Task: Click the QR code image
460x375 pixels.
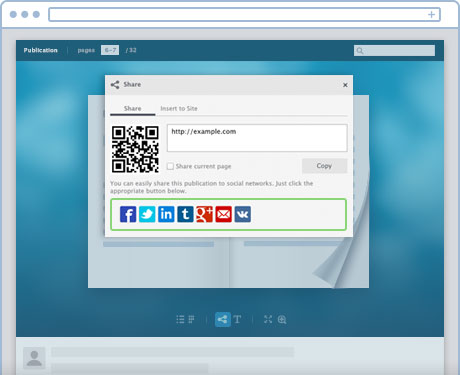Action: click(x=135, y=149)
